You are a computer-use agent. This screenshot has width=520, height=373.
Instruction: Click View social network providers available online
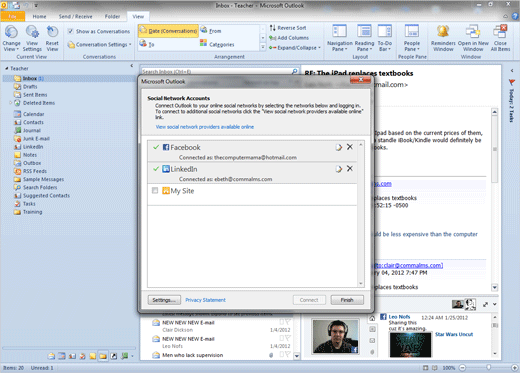point(205,127)
